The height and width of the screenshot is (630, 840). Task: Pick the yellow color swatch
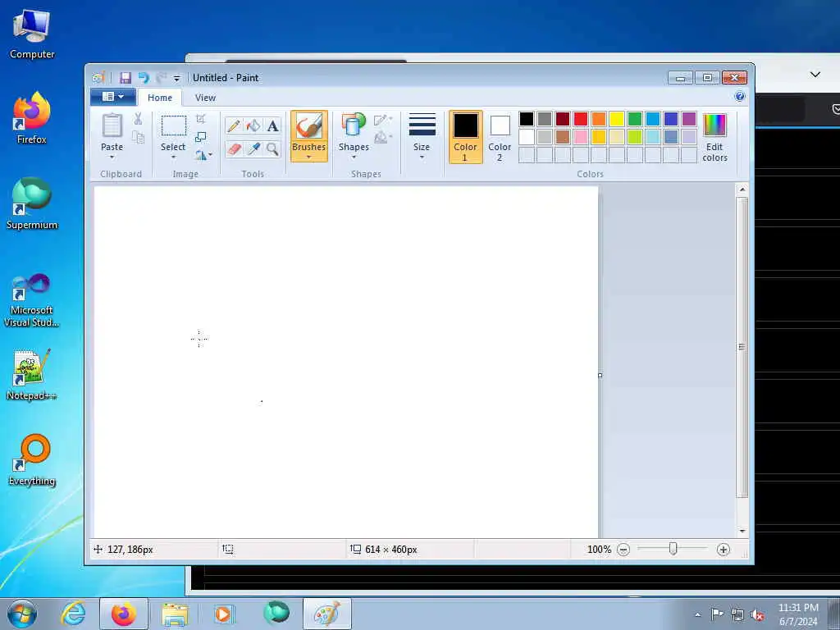617,119
